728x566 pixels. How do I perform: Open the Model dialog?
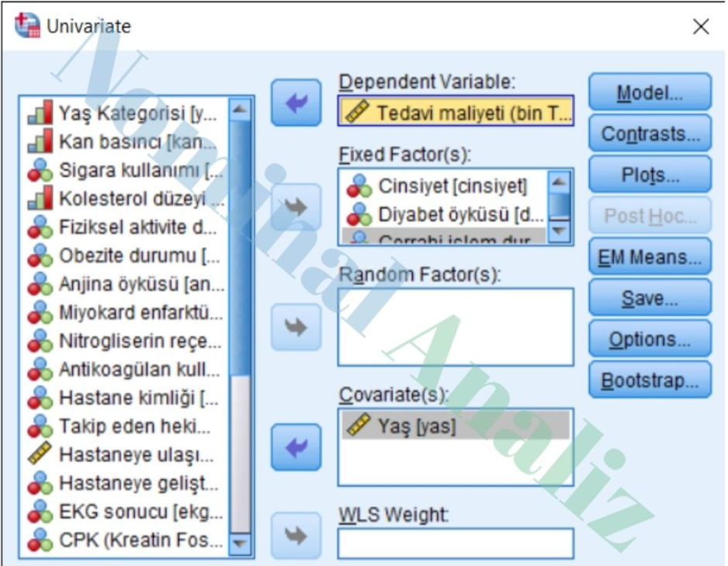click(x=650, y=92)
